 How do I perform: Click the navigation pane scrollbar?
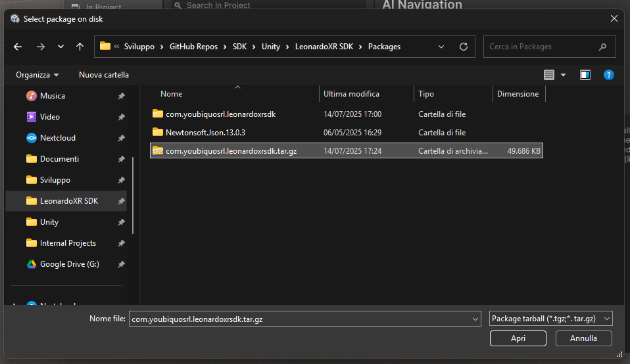click(x=133, y=195)
